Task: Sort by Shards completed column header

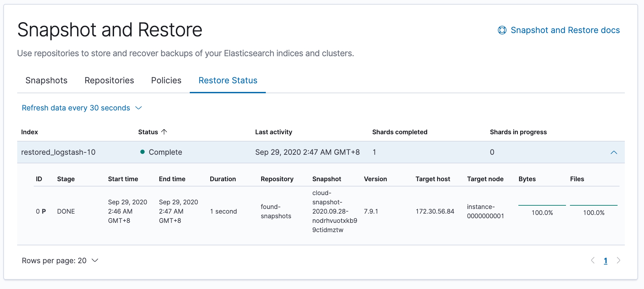Action: click(399, 132)
